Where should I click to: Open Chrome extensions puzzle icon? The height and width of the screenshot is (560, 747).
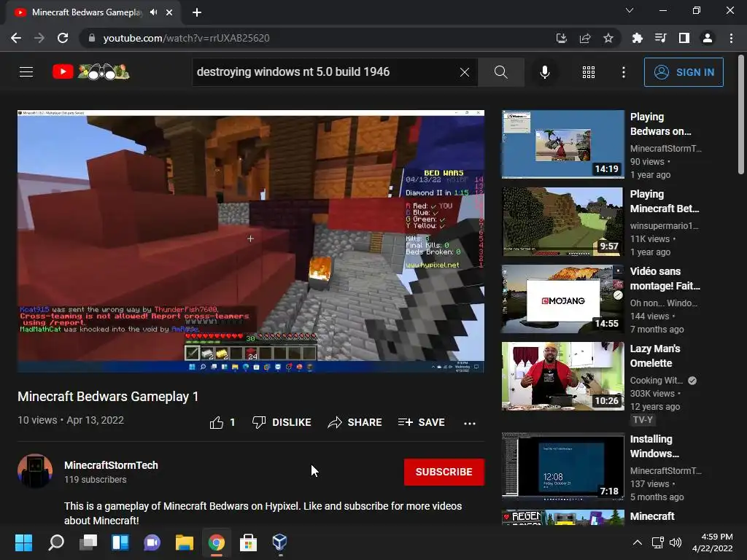pyautogui.click(x=637, y=38)
